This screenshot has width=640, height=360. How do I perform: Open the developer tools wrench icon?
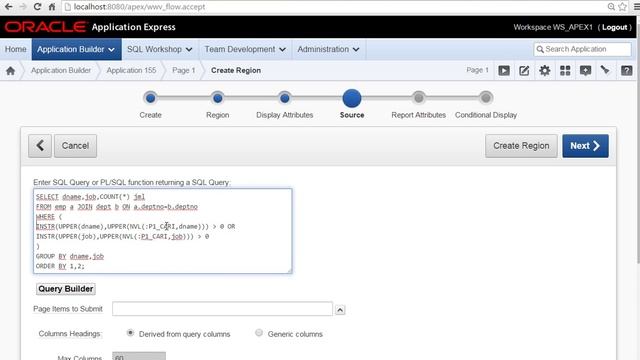pyautogui.click(x=605, y=70)
